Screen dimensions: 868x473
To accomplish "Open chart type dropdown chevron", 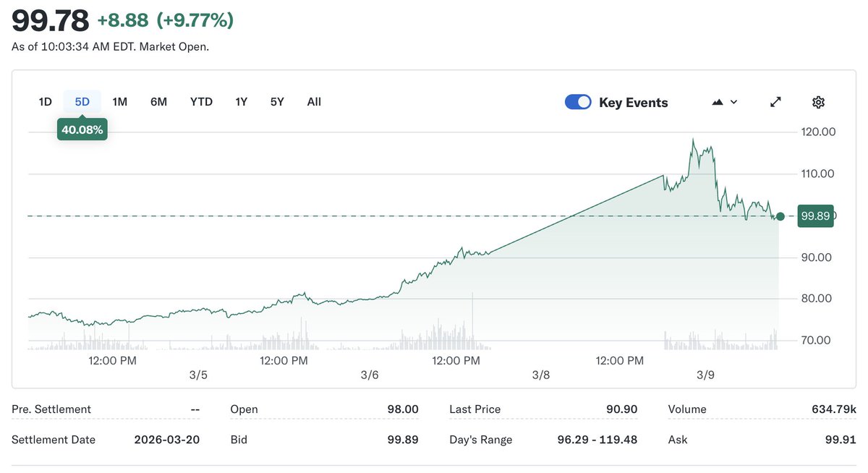I will pos(733,102).
